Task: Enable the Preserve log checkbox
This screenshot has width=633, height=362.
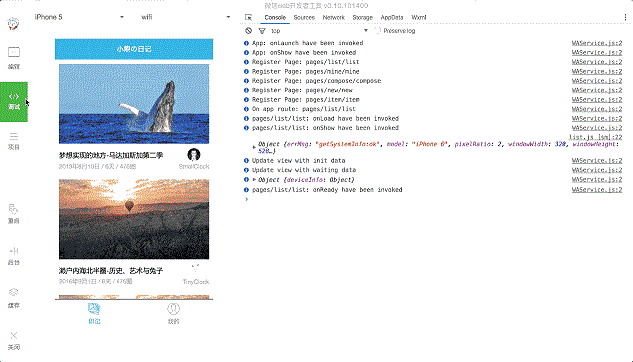Action: coord(377,31)
